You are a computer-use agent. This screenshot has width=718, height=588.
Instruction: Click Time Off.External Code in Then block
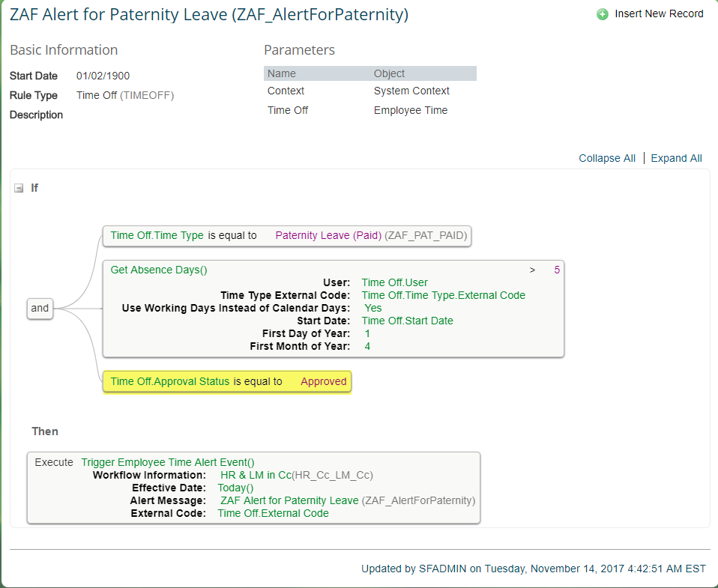pos(273,513)
